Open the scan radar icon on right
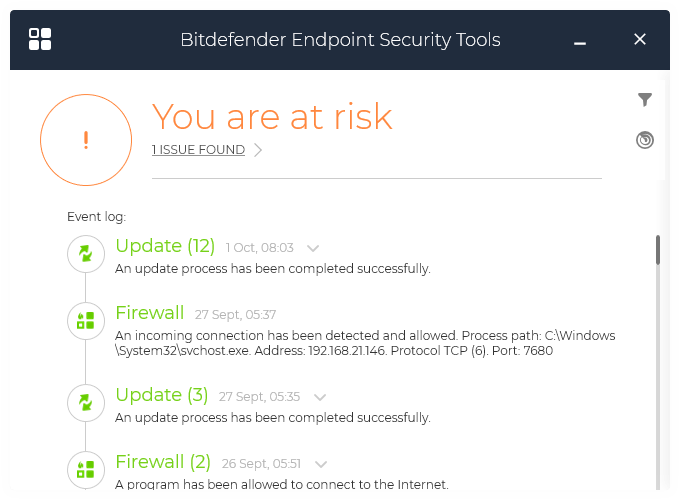The image size is (680, 500). click(x=645, y=140)
